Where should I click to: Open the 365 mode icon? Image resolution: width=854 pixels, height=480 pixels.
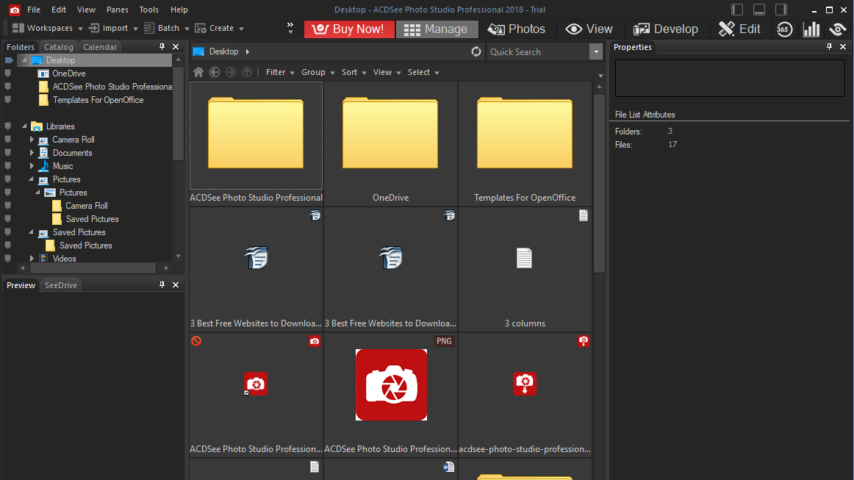[784, 29]
